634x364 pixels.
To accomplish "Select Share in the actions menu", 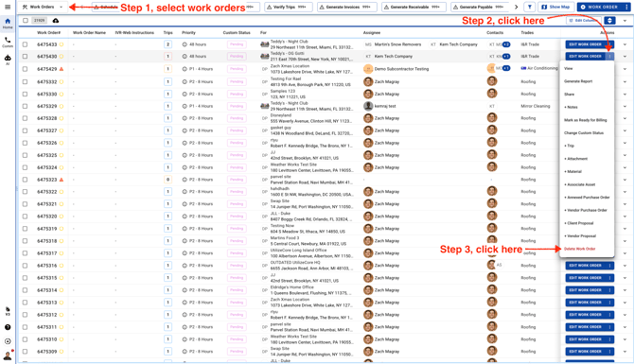I will [587, 95].
